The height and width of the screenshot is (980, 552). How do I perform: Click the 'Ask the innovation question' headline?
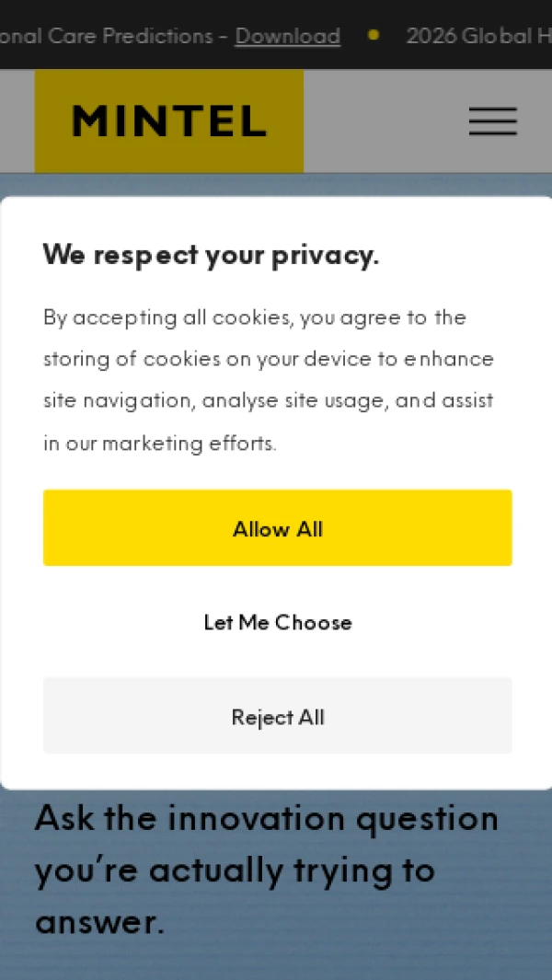tap(267, 819)
